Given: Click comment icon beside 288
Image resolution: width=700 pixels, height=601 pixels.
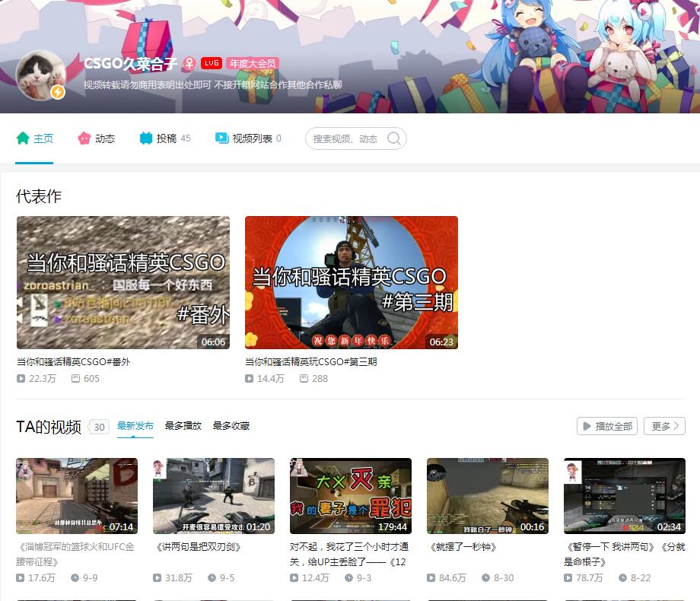Looking at the screenshot, I should [x=304, y=379].
